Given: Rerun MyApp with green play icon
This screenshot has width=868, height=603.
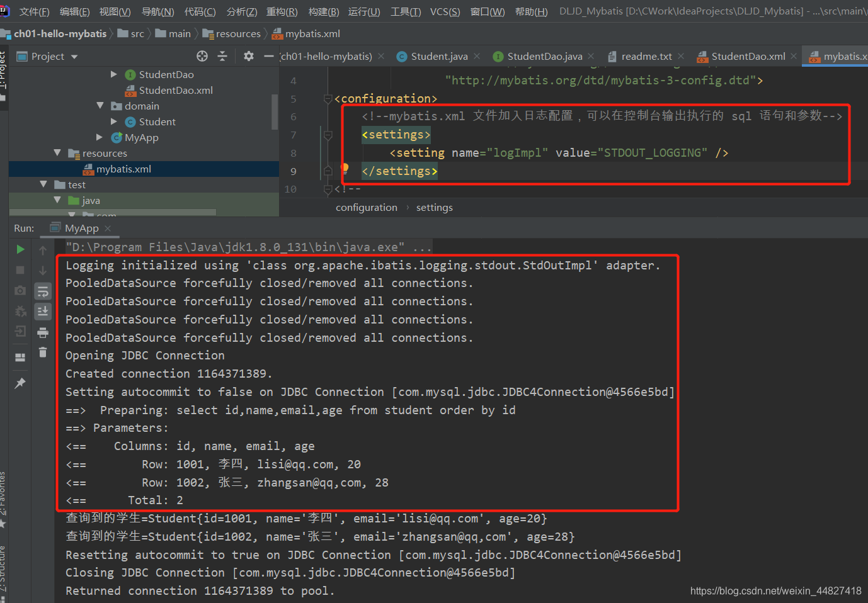Looking at the screenshot, I should (x=20, y=249).
